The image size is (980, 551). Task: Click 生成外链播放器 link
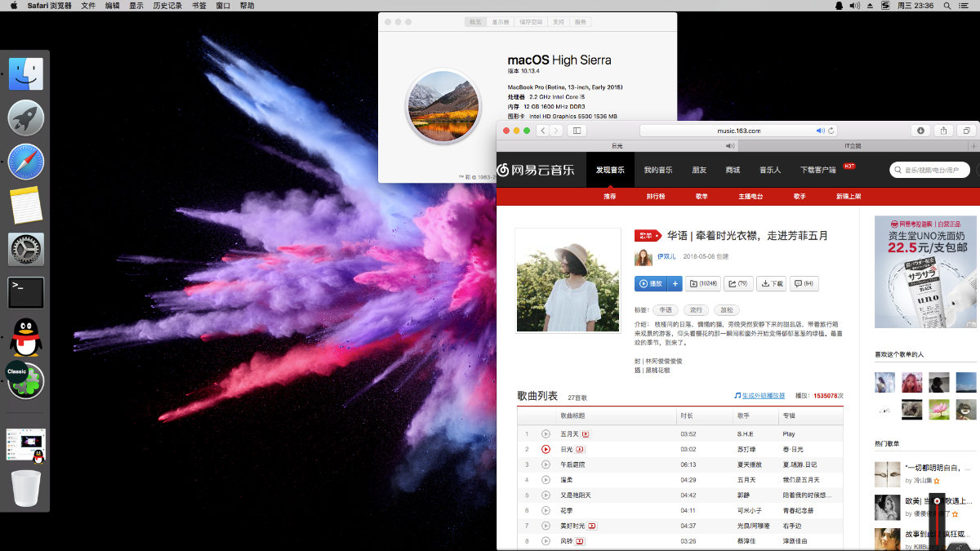[x=763, y=395]
